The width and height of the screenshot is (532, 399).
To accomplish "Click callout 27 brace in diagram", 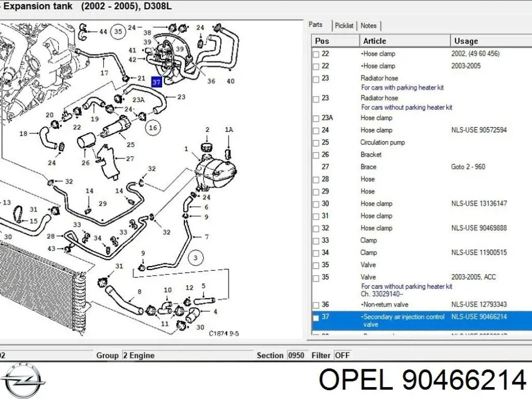I will click(130, 158).
